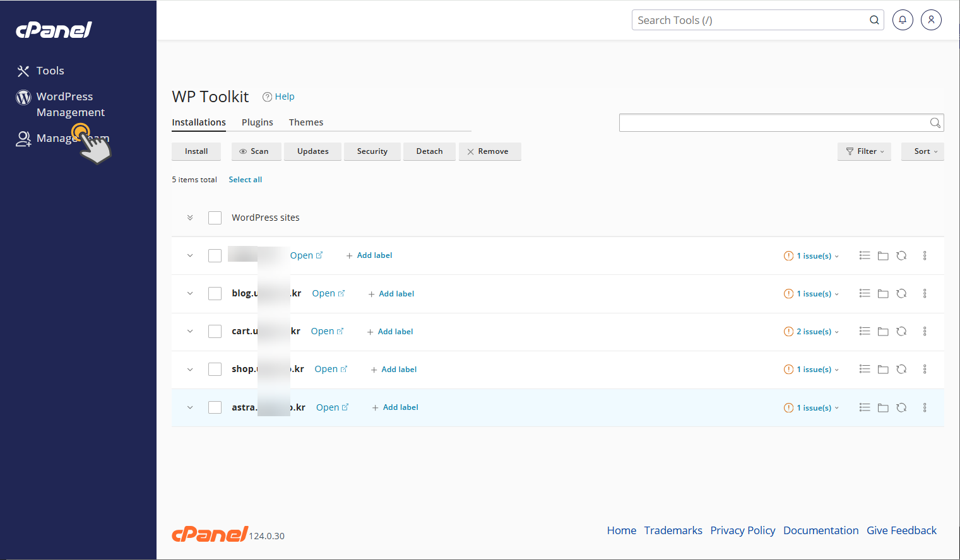Image resolution: width=960 pixels, height=560 pixels.
Task: Click the refresh icon for shop site
Action: click(x=901, y=369)
